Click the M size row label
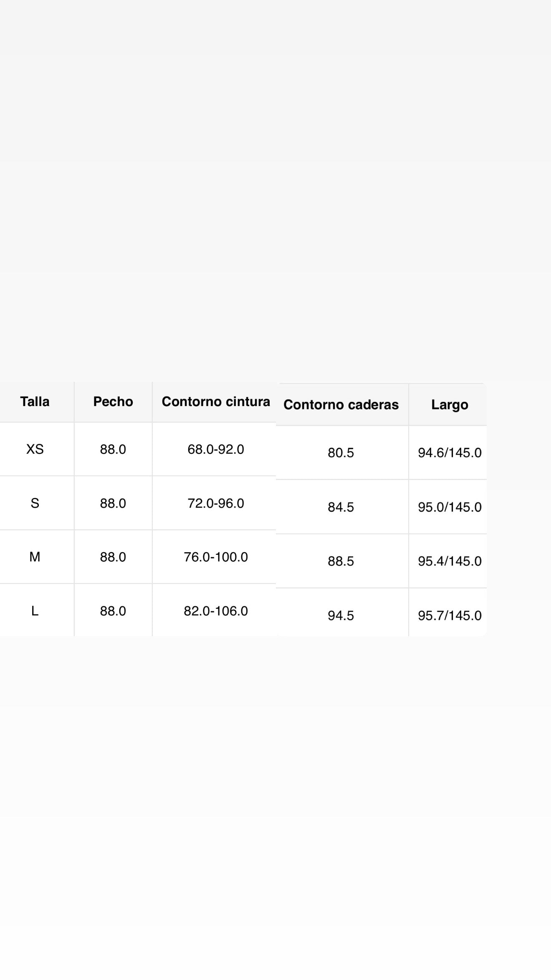Screen dimensions: 551x980 point(35,557)
